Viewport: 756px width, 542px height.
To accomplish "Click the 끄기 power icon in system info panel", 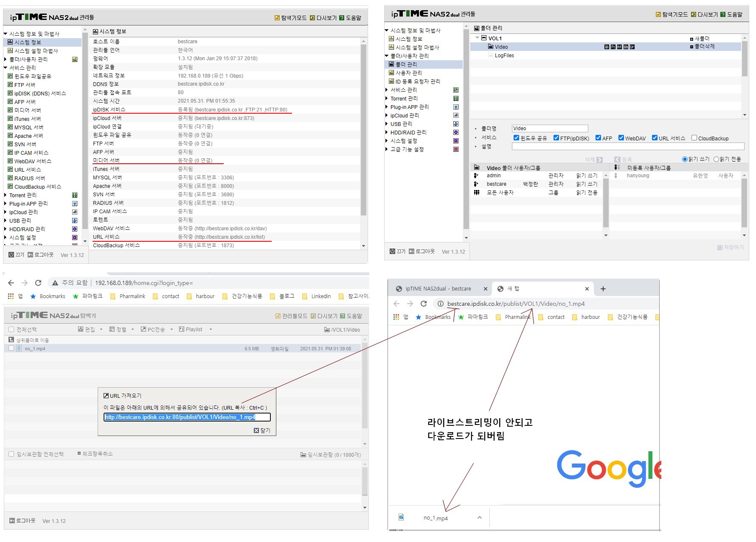I will (x=11, y=255).
